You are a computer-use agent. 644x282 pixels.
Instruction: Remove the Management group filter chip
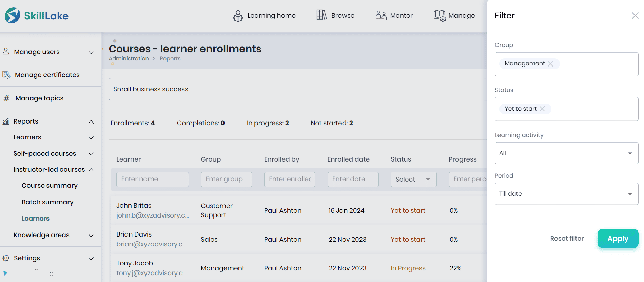coord(550,64)
